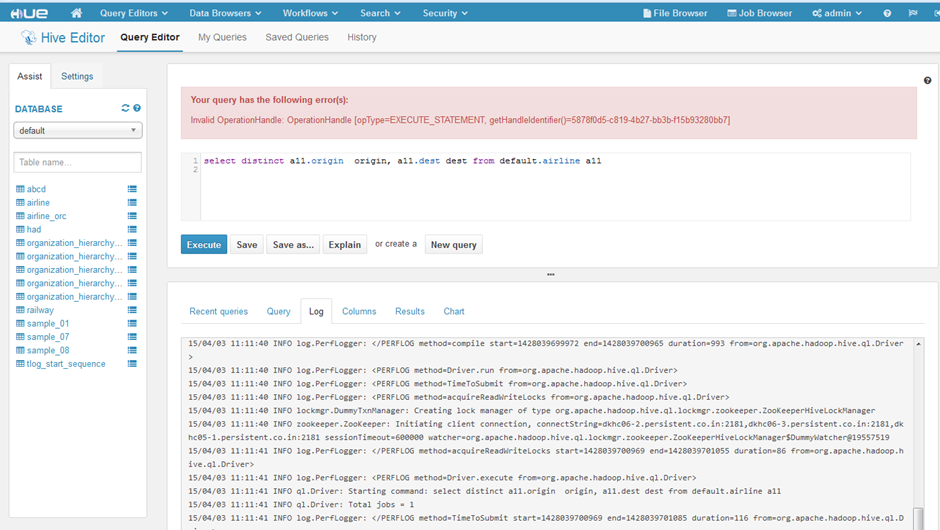Open editor help icon near error box
940x530 pixels.
pyautogui.click(x=927, y=80)
